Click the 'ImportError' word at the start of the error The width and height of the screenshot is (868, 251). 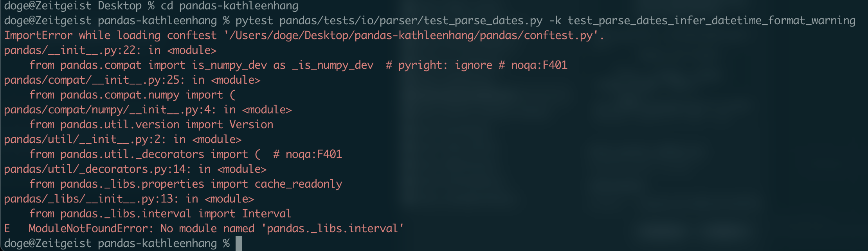pos(38,36)
